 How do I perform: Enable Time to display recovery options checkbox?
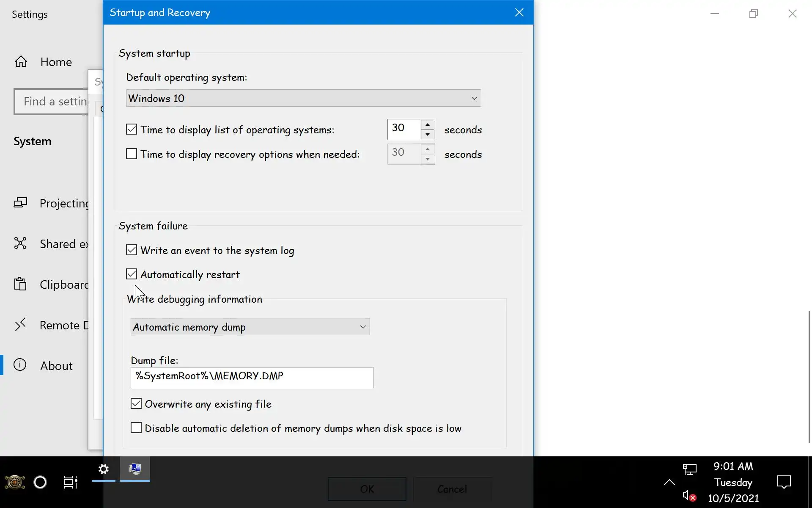[132, 154]
